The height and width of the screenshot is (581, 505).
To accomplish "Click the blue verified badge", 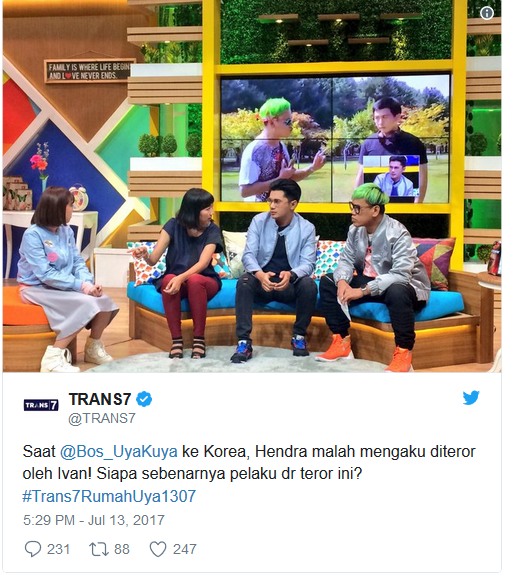I will coord(144,399).
